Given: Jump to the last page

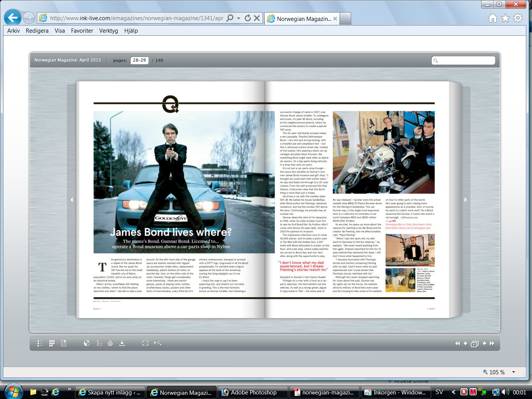Looking at the screenshot, I should tap(492, 344).
